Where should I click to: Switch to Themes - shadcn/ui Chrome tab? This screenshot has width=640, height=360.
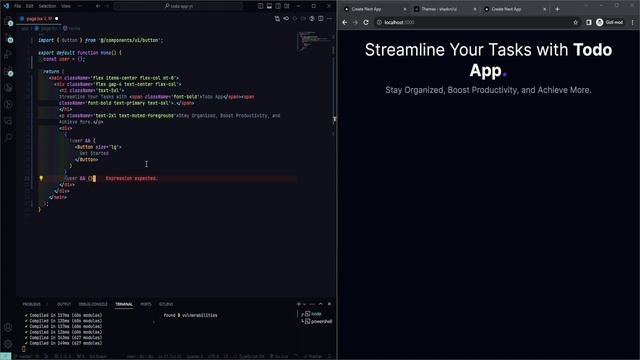click(x=444, y=9)
